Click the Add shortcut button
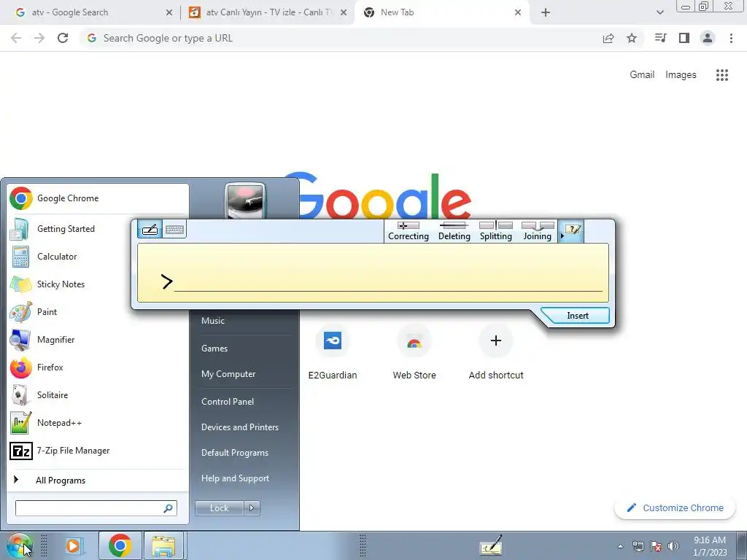This screenshot has height=560, width=747. [496, 354]
